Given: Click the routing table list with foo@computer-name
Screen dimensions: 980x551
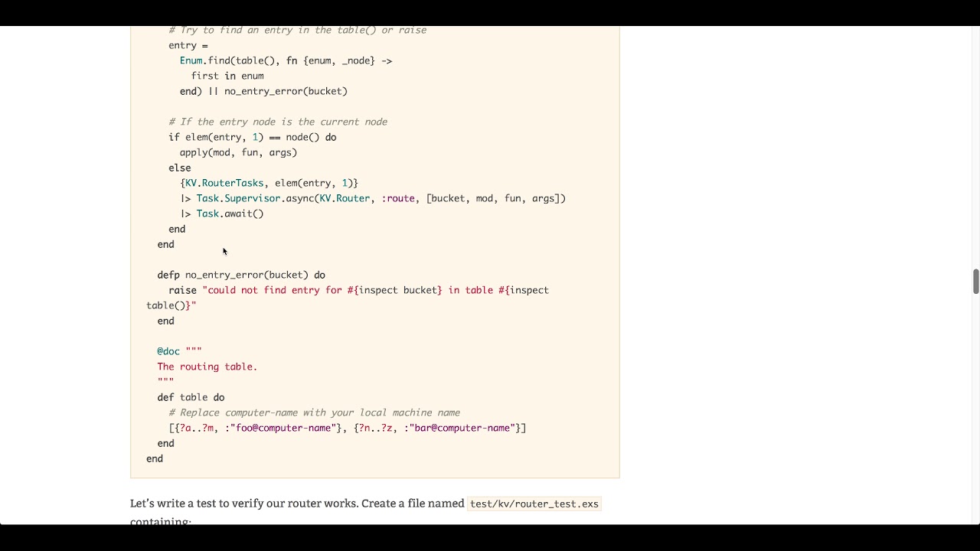Looking at the screenshot, I should click(348, 428).
